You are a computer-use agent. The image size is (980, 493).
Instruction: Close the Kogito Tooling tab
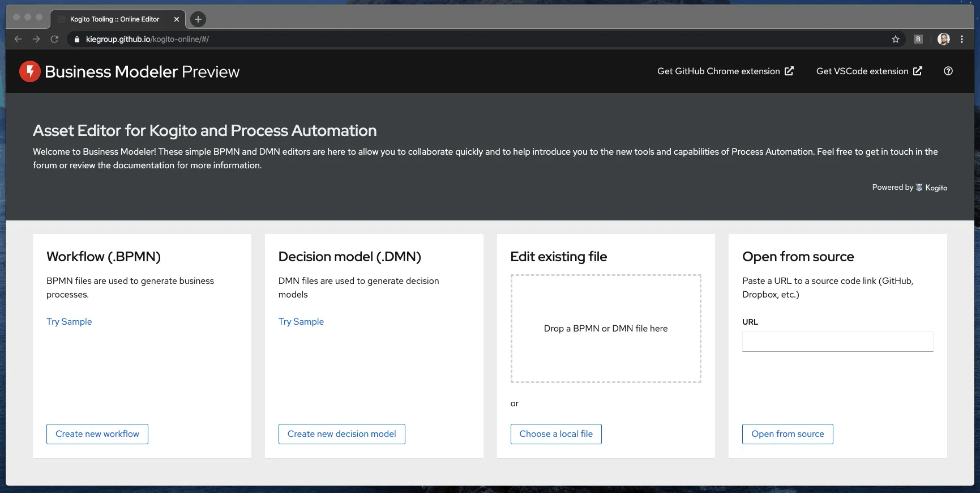click(177, 19)
